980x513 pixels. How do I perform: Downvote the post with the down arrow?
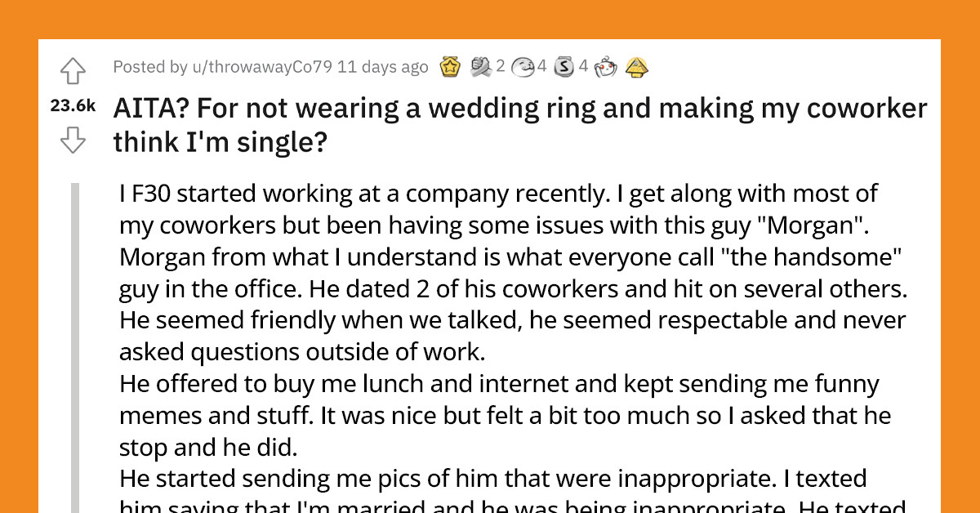[x=73, y=141]
